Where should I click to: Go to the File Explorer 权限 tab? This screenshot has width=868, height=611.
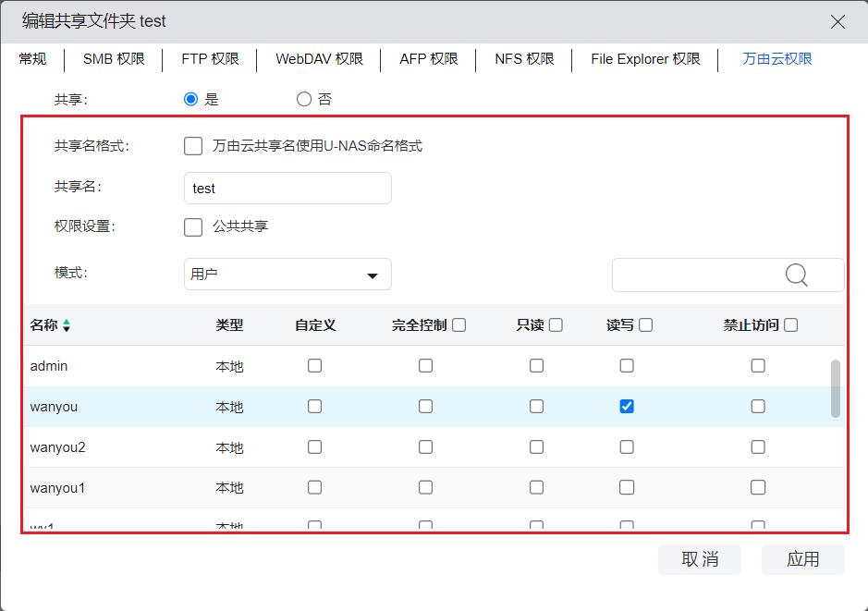click(645, 59)
